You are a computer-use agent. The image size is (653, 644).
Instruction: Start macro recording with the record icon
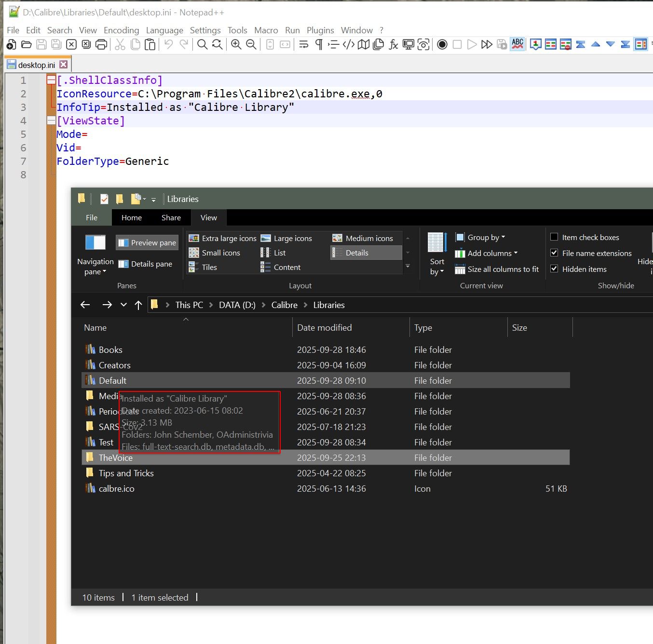pos(442,45)
